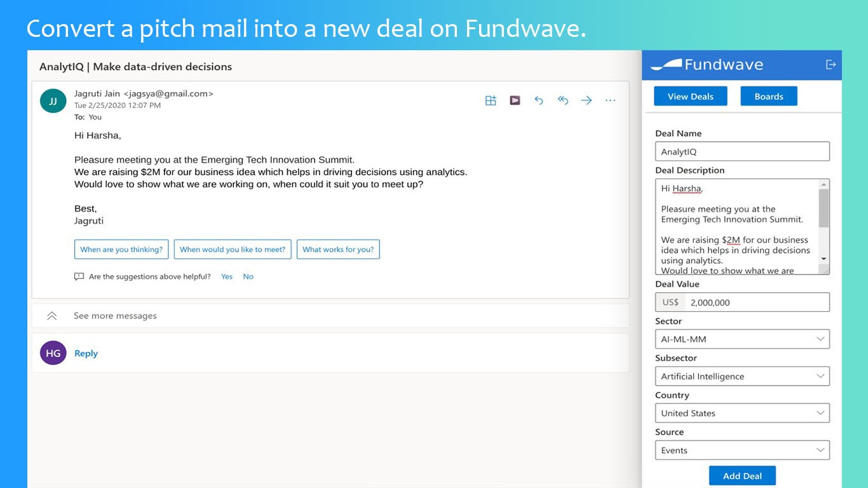This screenshot has height=488, width=868.
Task: Select suggested reply When are you thinking?
Action: click(x=121, y=249)
